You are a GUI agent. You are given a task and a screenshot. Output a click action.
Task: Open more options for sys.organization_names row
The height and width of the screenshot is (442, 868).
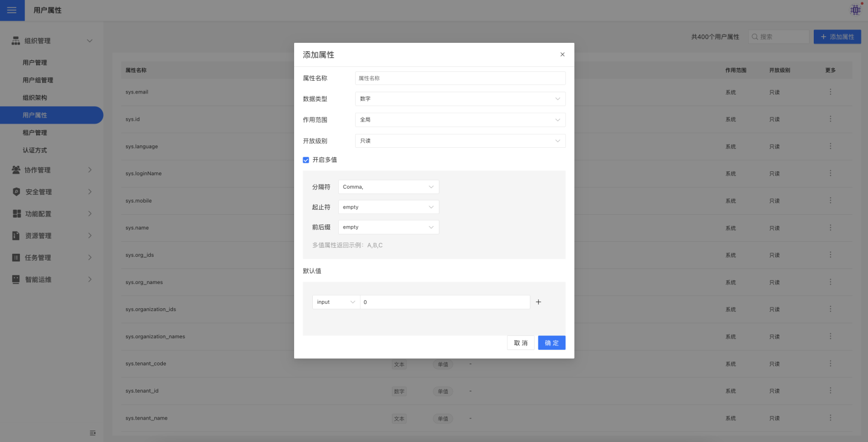831,336
